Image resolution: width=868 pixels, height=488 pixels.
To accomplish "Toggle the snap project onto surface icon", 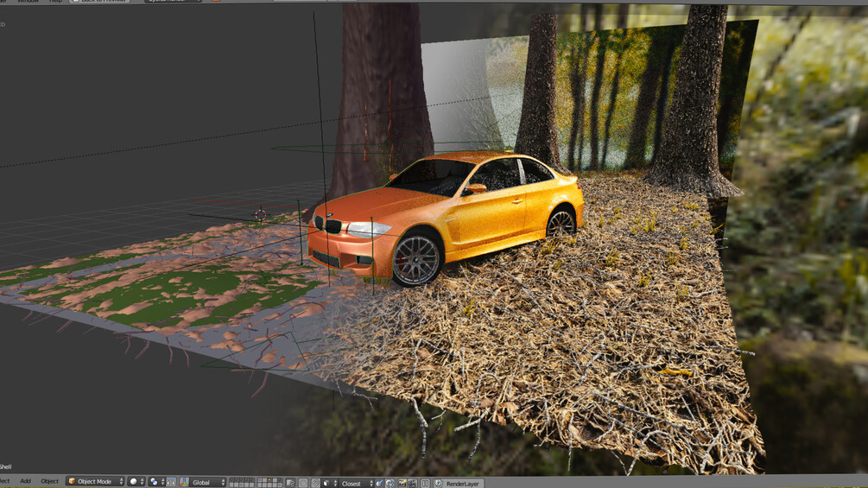I will 390,483.
